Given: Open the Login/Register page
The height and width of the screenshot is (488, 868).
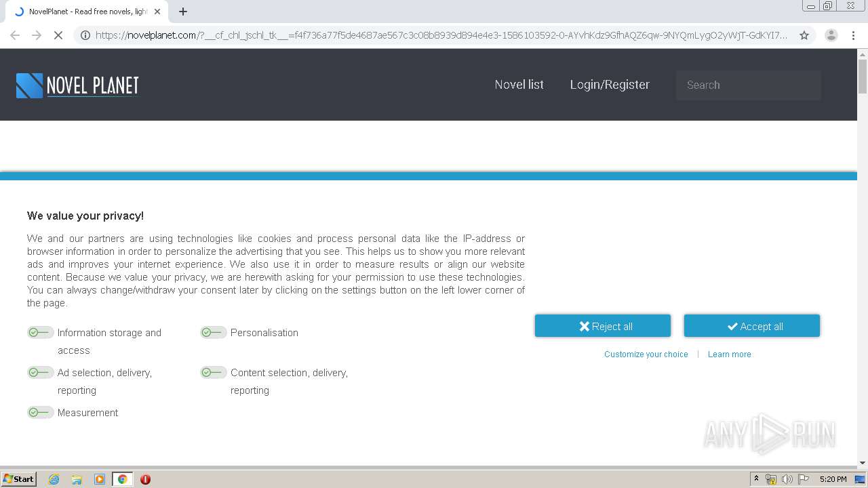Looking at the screenshot, I should [610, 85].
